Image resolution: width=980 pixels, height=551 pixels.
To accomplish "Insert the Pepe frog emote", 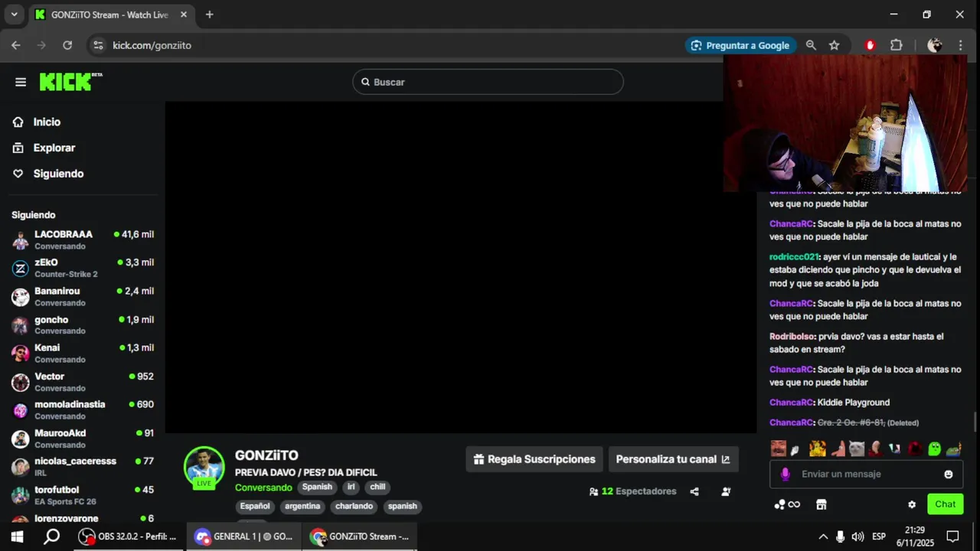I will [954, 448].
